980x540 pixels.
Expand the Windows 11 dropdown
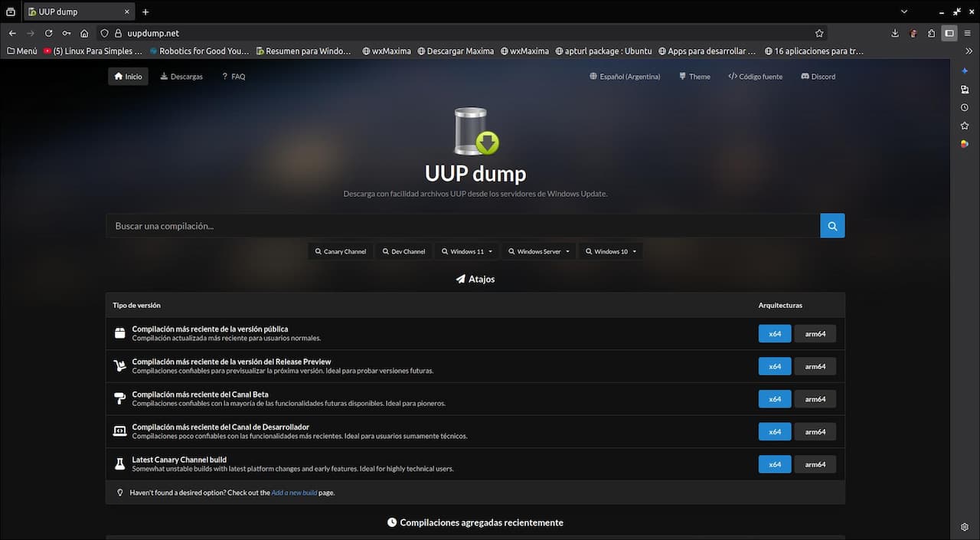click(x=466, y=251)
